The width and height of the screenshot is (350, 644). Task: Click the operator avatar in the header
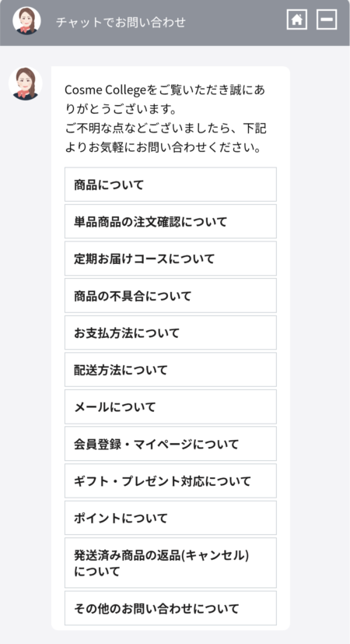pyautogui.click(x=26, y=20)
